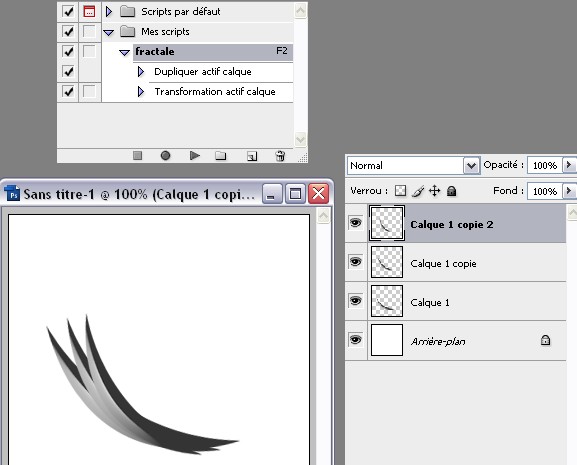Screen dimensions: 577x465
Task: Toggle dialog box for Scripts par défaut
Action: (89, 11)
